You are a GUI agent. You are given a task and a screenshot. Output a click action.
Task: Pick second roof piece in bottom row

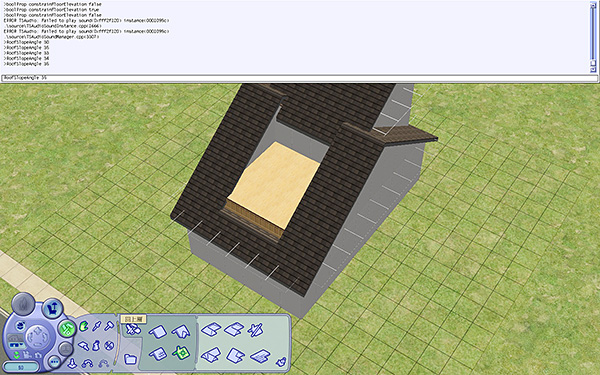coord(235,355)
